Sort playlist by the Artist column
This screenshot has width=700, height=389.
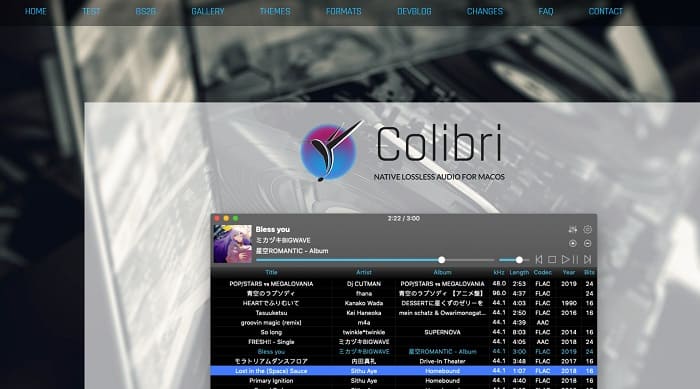point(364,272)
